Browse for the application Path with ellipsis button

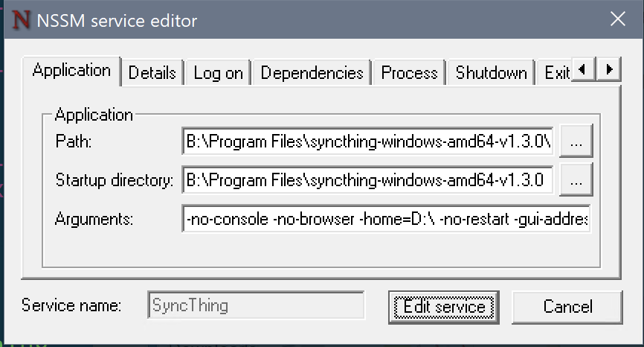[576, 141]
